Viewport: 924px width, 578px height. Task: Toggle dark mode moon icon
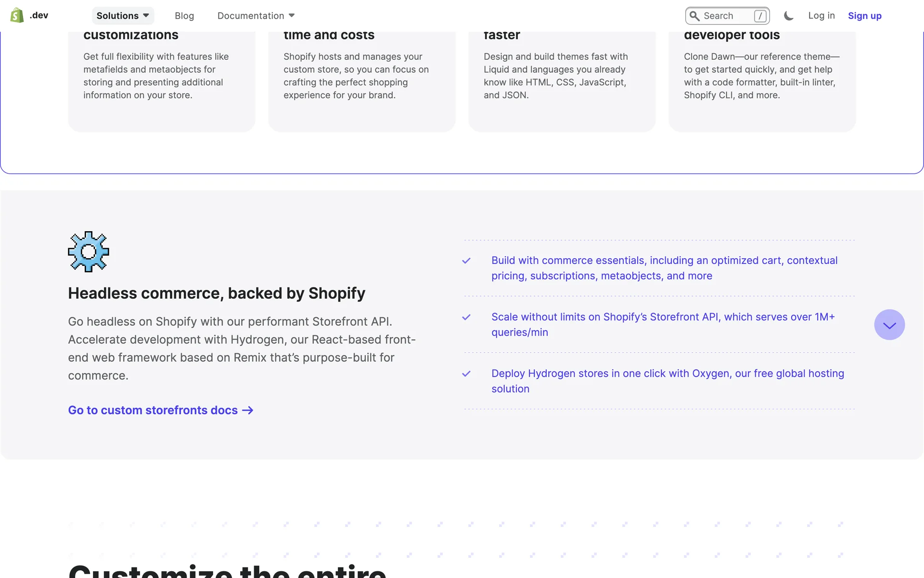[x=788, y=16]
